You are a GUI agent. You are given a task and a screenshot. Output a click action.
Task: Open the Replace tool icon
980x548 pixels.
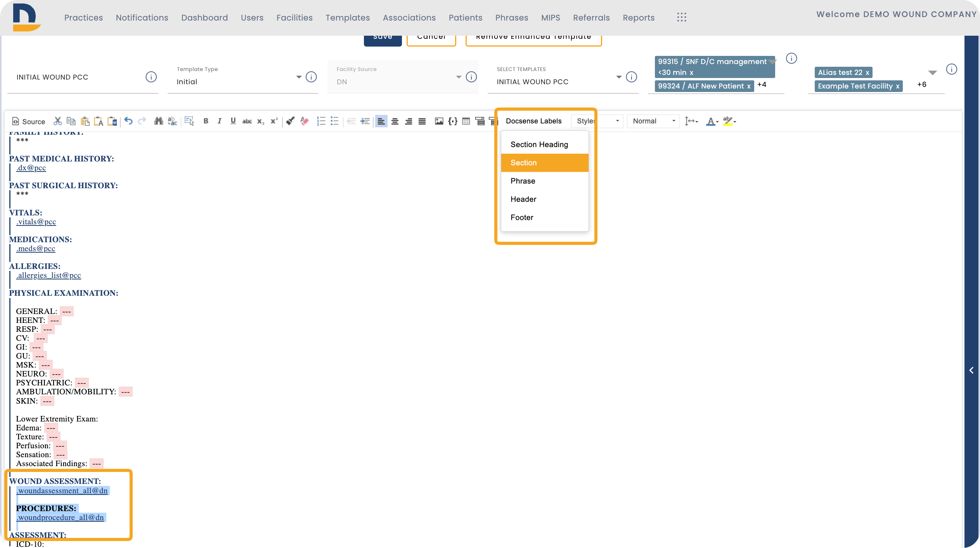point(172,121)
